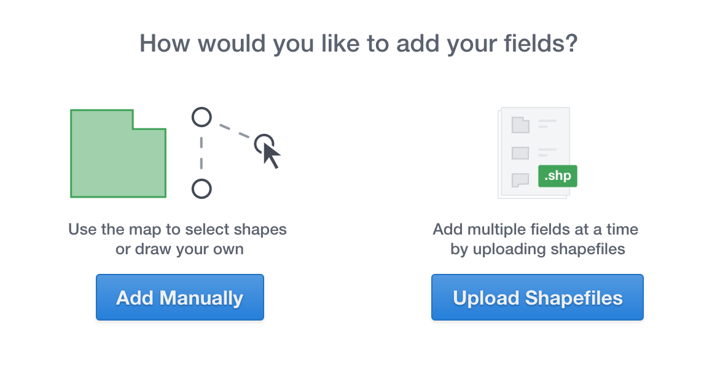Click the top gray shape in document list
Screen dimensions: 720x366
pyautogui.click(x=520, y=125)
